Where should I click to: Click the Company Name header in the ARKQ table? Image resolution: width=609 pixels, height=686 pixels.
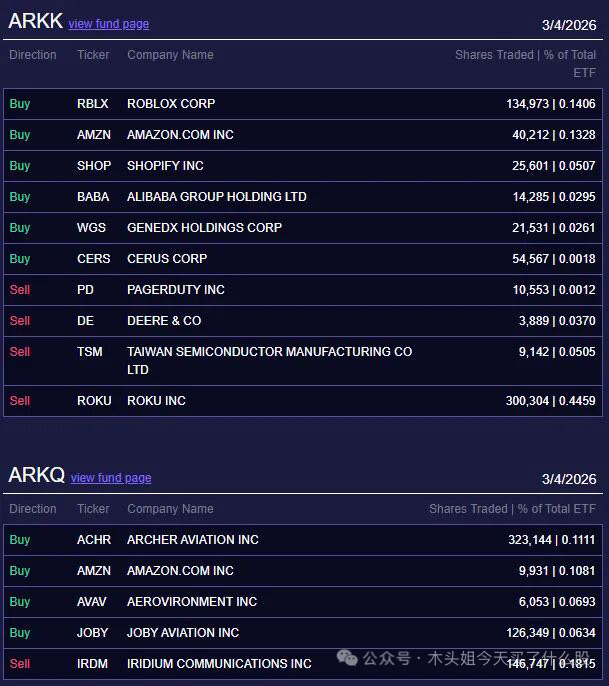(170, 509)
